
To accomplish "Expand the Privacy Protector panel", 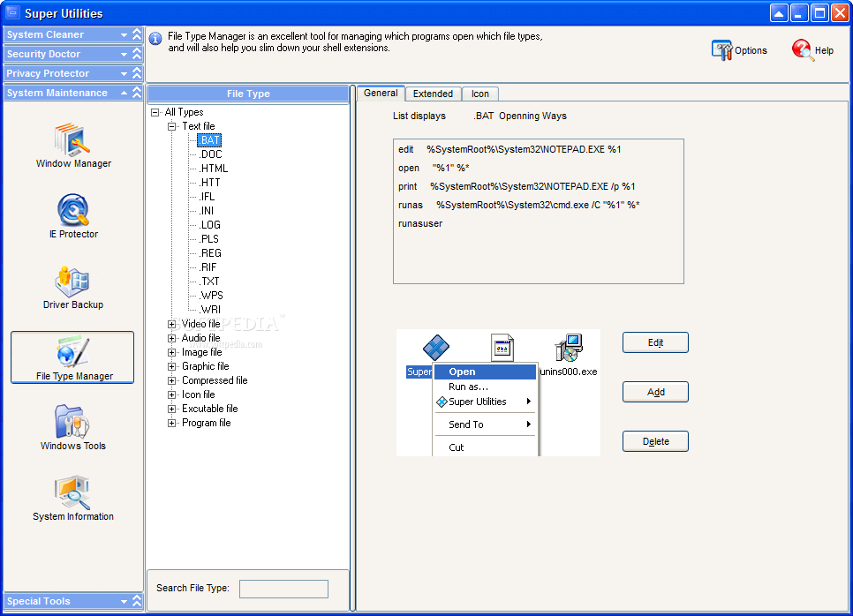I will pos(73,73).
